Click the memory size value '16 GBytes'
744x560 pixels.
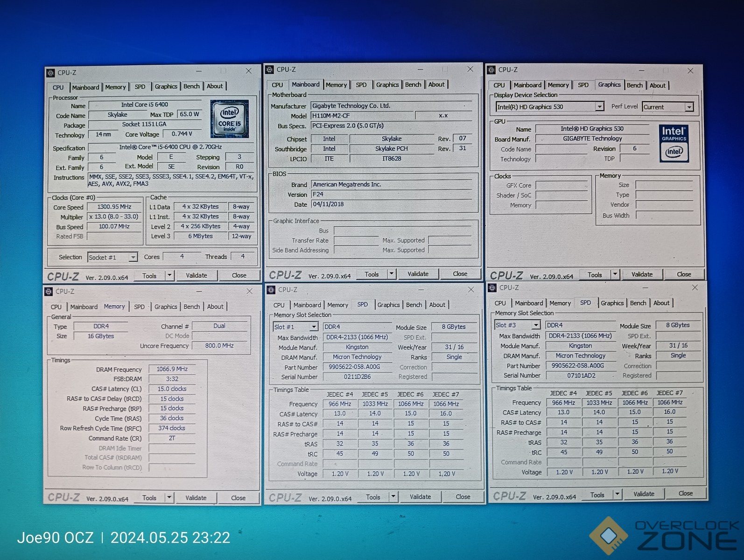(x=101, y=336)
